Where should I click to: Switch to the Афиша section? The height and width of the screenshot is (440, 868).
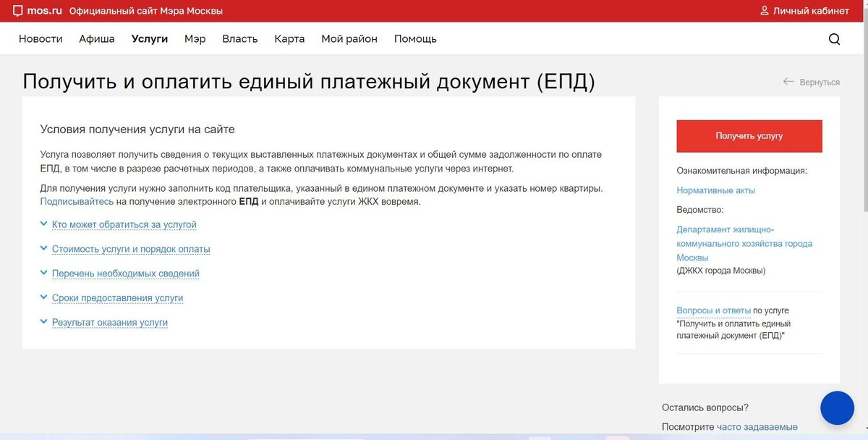tap(95, 38)
